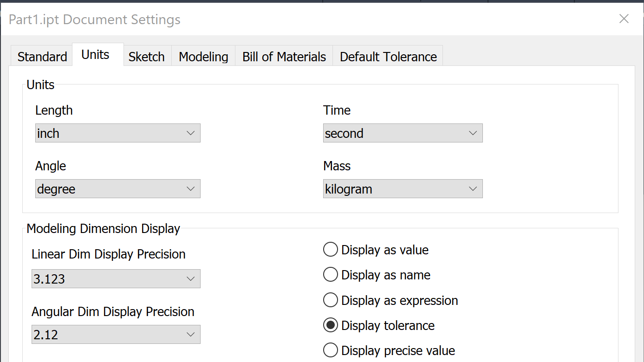Open Angular Dim Display Precision dropdown
Image resolution: width=644 pixels, height=362 pixels.
(x=116, y=335)
